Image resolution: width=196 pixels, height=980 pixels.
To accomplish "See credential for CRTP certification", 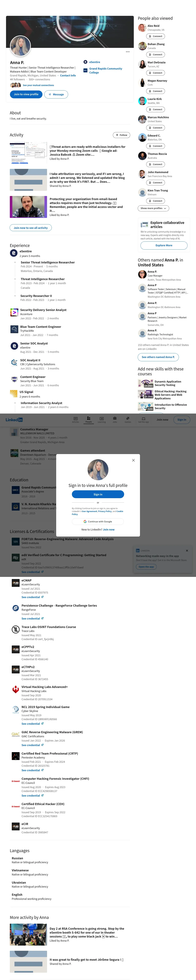I will coord(32,770).
